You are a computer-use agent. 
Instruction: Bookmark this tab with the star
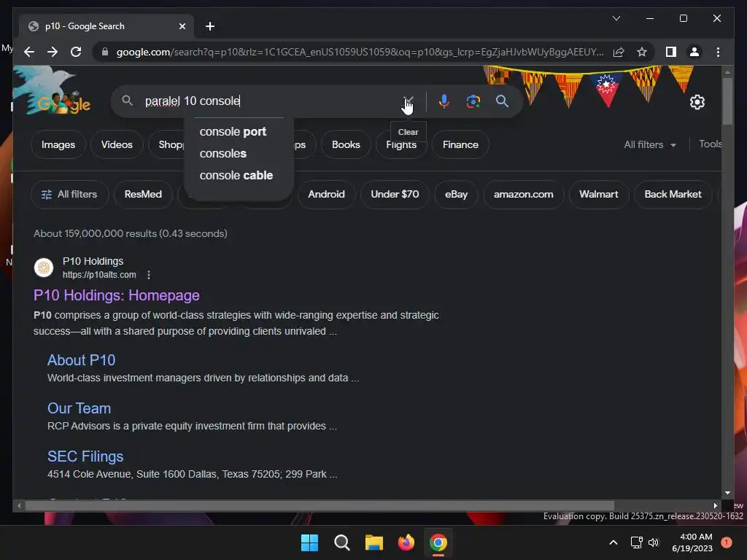[x=642, y=52]
